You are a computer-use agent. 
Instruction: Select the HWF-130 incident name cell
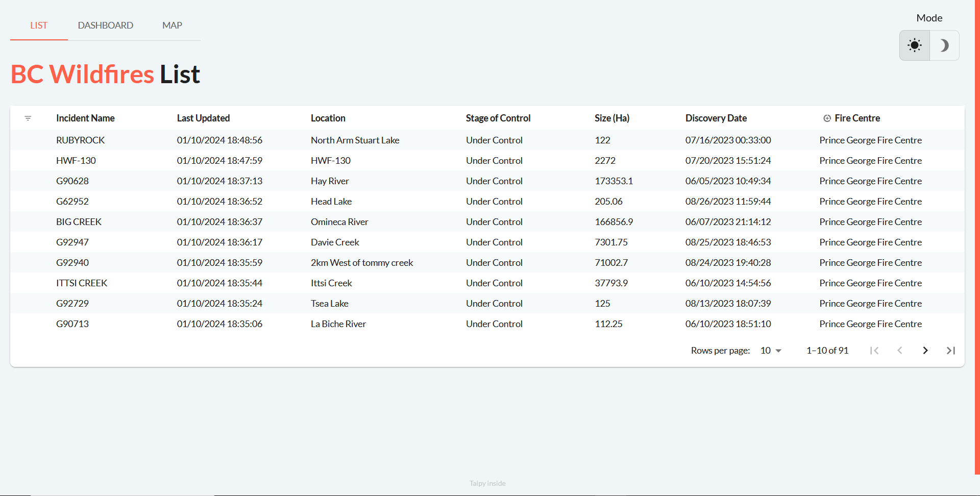(76, 161)
